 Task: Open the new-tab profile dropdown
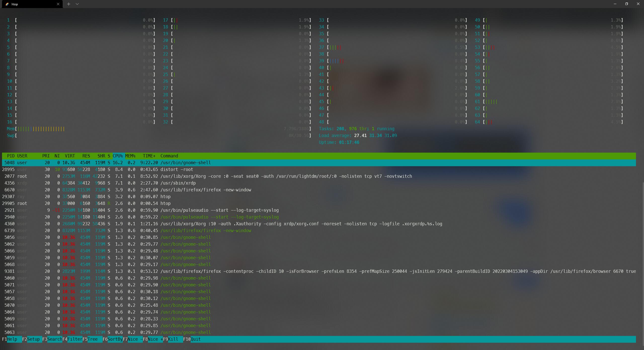point(77,4)
